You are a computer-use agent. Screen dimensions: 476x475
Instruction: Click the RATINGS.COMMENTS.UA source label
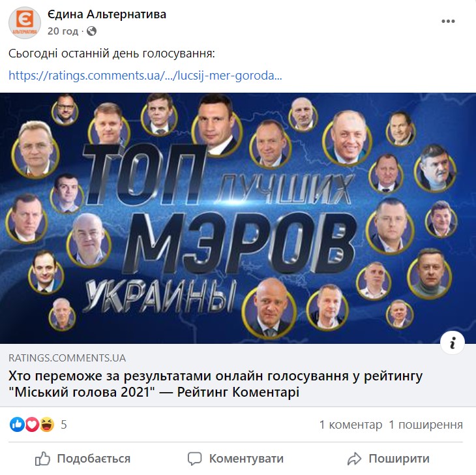point(67,358)
